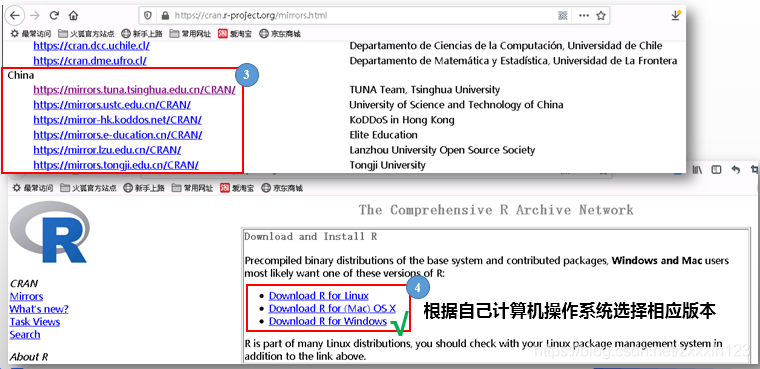
Task: Open the home page via house icon
Action: [73, 16]
